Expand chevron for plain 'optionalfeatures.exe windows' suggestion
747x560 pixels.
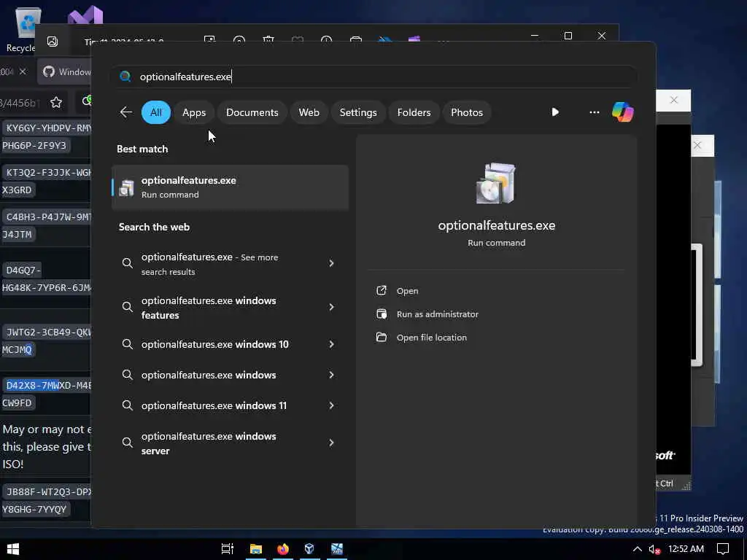click(331, 376)
